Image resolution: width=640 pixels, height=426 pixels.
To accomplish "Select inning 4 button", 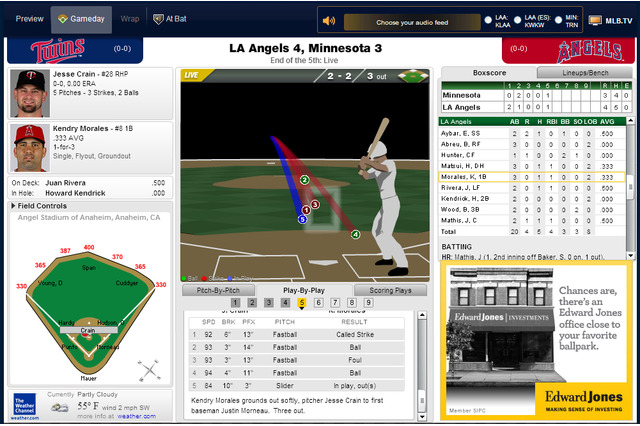I will pos(285,302).
